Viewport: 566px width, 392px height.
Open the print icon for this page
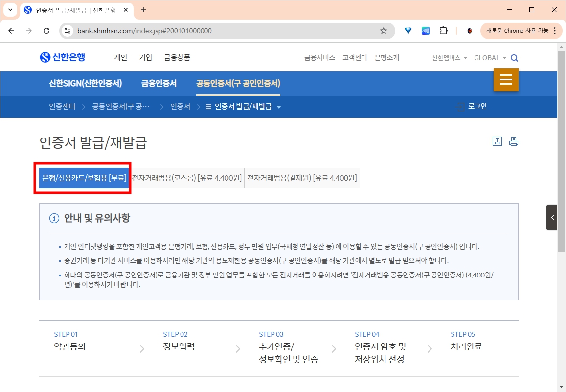click(513, 141)
